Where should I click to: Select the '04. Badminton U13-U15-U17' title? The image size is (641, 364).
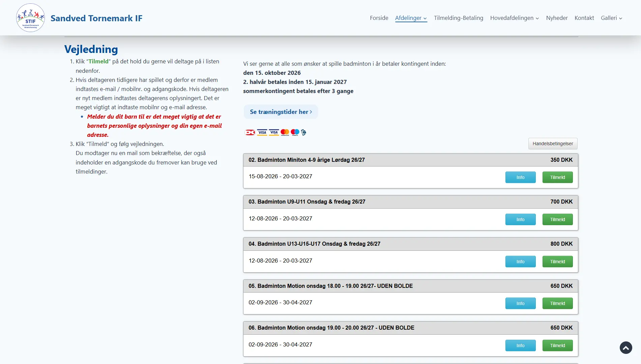(x=314, y=244)
